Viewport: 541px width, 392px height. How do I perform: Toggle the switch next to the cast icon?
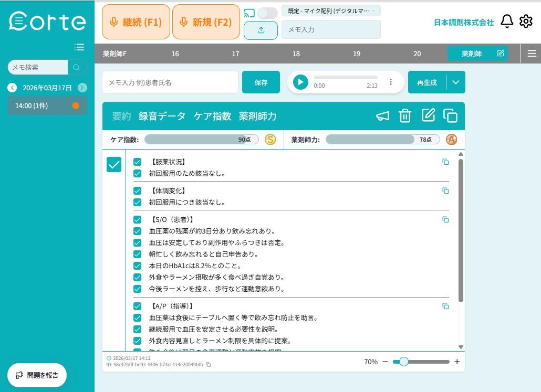(x=267, y=13)
